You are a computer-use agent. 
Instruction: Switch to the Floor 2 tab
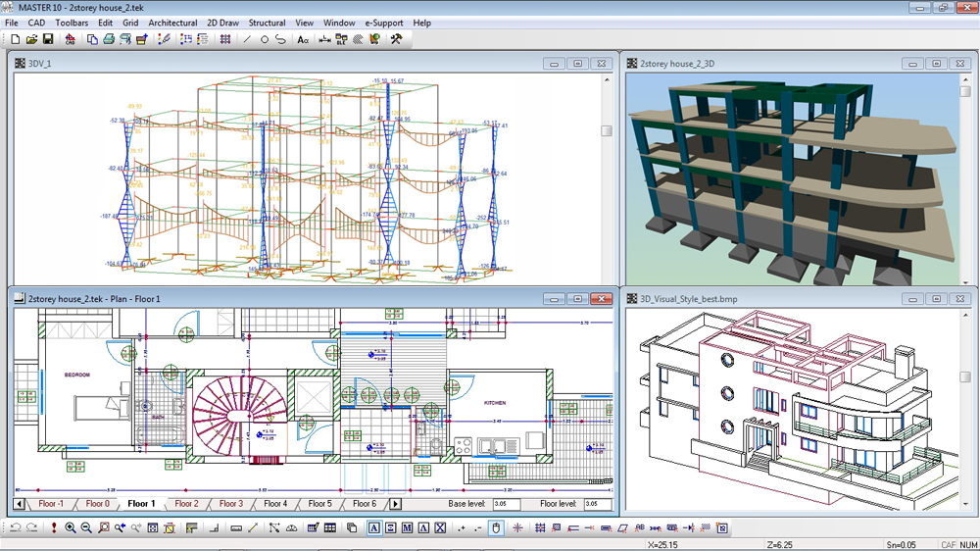click(186, 504)
